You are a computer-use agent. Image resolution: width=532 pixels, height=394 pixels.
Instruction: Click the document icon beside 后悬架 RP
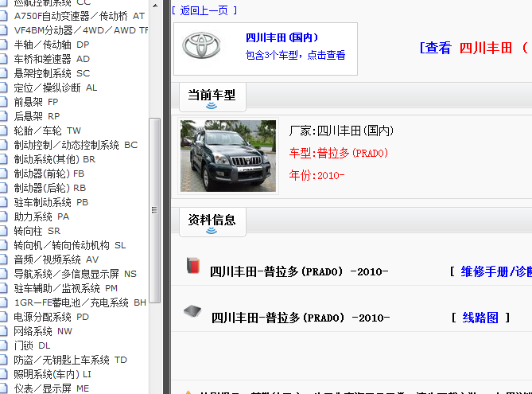3,116
